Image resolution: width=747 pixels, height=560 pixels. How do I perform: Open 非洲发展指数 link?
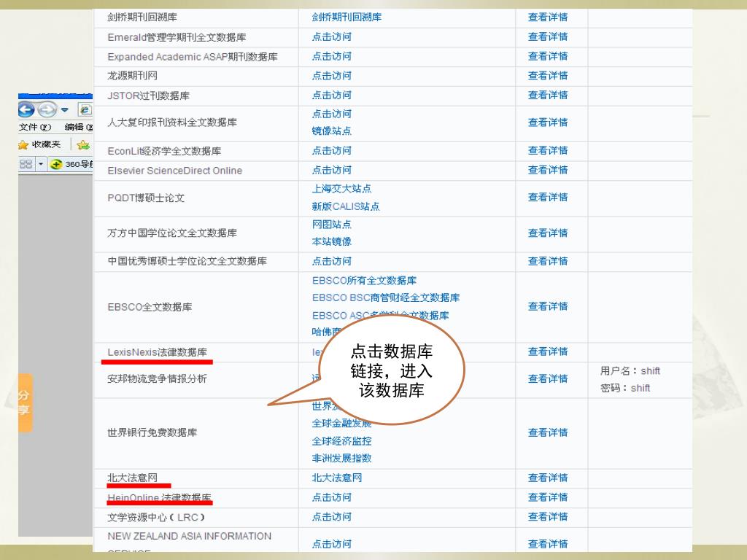click(x=341, y=458)
